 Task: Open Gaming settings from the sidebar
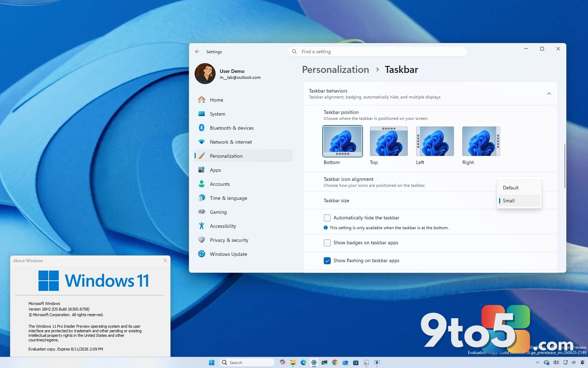243,212
